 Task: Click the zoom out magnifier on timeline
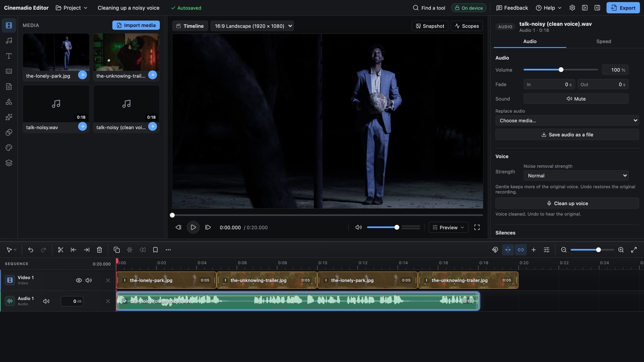click(x=564, y=250)
